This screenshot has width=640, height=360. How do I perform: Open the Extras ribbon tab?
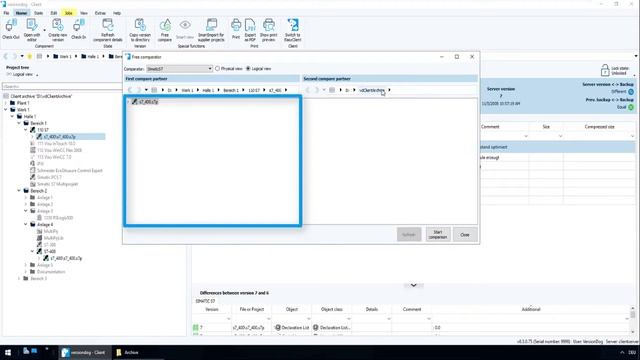pos(100,13)
